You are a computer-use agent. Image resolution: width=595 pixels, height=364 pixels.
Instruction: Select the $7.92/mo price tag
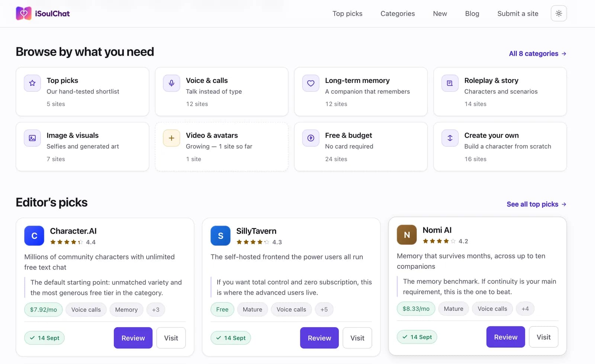[44, 310]
